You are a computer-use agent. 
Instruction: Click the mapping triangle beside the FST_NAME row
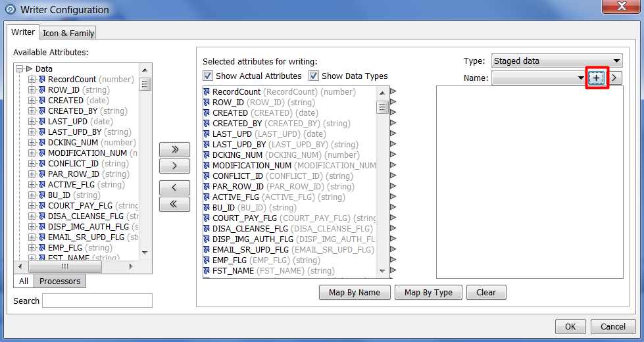point(393,270)
